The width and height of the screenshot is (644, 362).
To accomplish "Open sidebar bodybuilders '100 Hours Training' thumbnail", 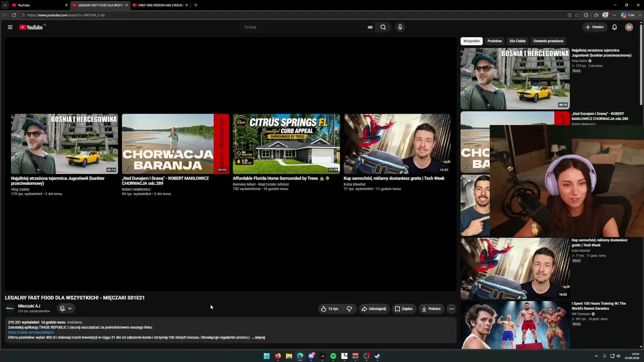I will [515, 325].
